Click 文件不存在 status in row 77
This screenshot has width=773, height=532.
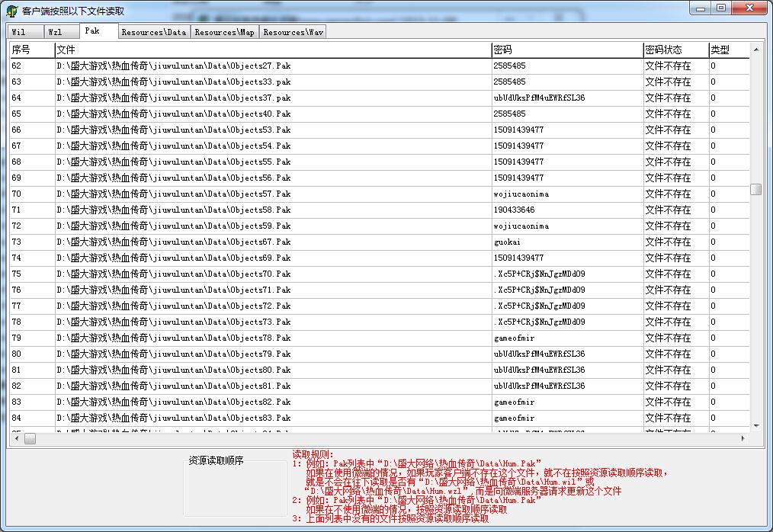coord(668,306)
